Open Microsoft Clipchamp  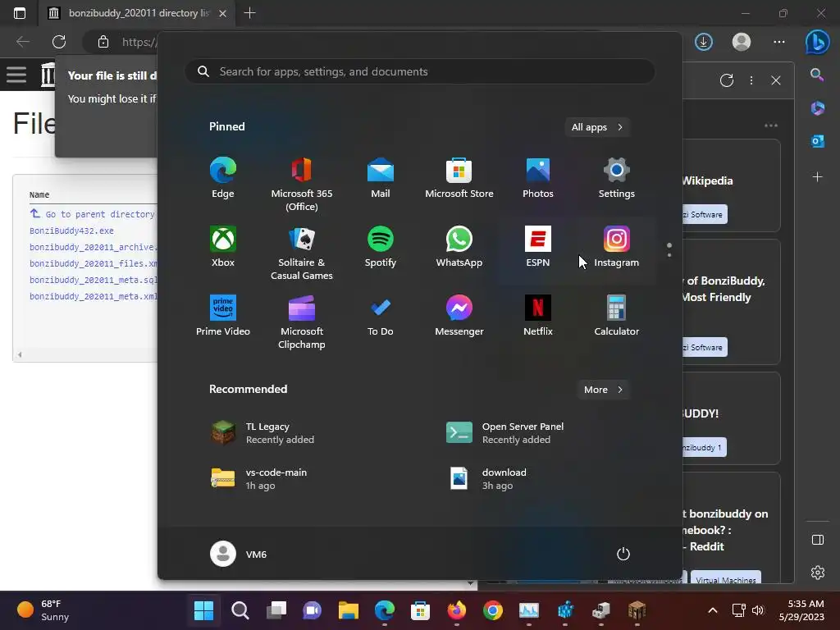[302, 322]
